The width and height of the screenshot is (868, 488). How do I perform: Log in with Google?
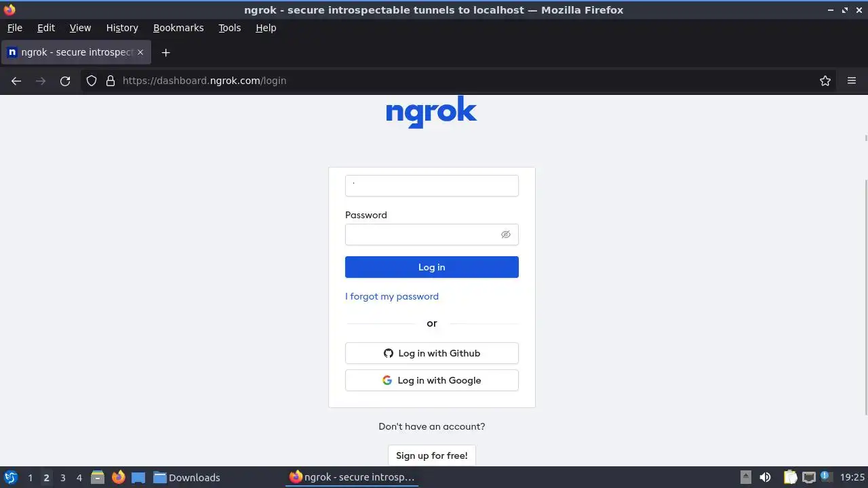tap(432, 380)
